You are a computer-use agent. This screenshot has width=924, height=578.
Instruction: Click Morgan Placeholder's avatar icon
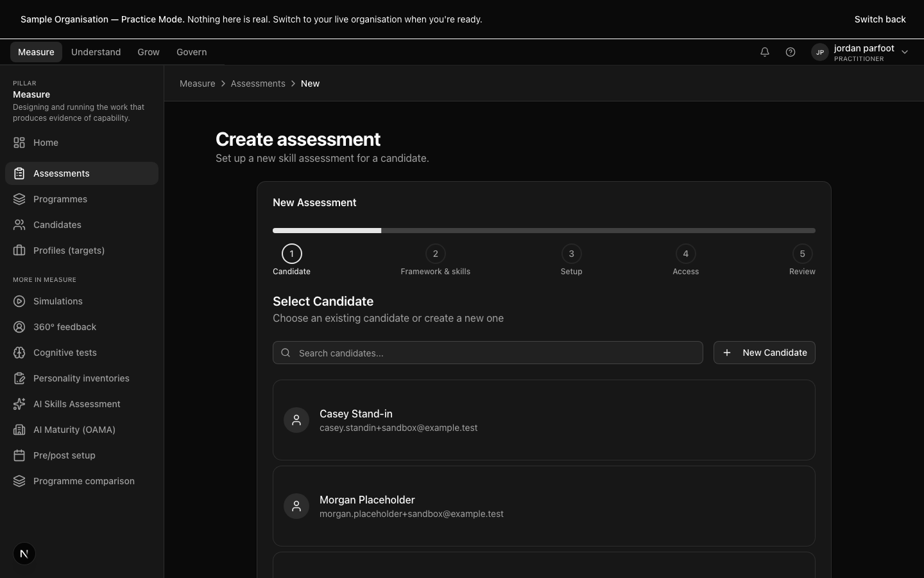point(296,506)
